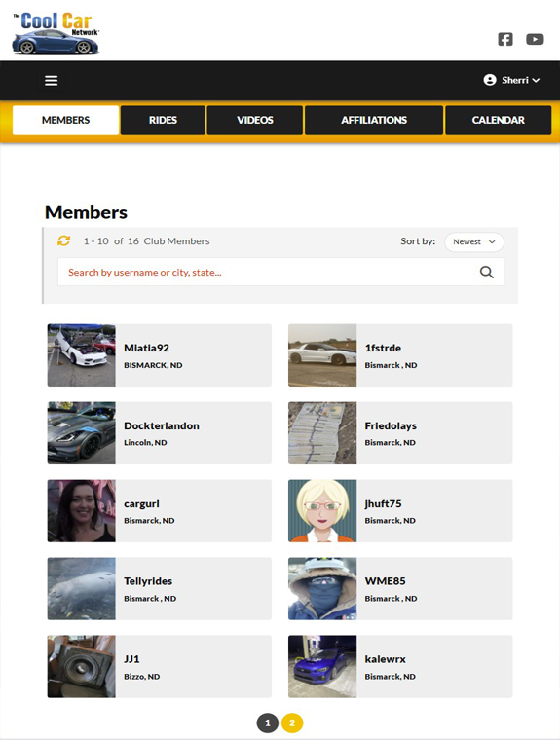Click the "Lincoln, ND" location text
This screenshot has width=560, height=740.
pyautogui.click(x=145, y=443)
